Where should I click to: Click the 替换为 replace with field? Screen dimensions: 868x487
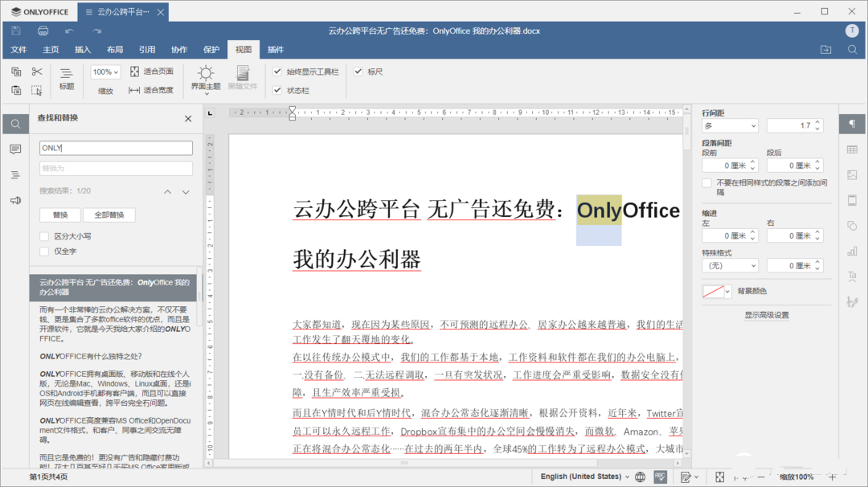(x=116, y=168)
